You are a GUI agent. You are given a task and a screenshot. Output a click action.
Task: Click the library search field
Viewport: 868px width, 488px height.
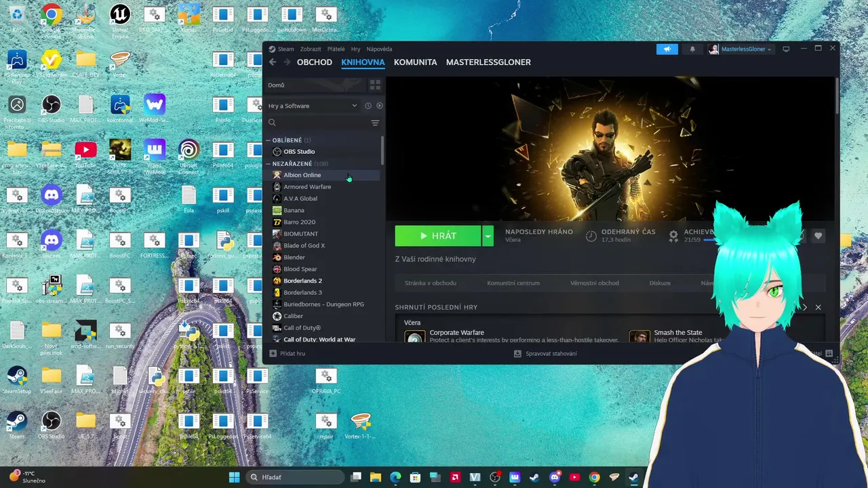point(317,123)
